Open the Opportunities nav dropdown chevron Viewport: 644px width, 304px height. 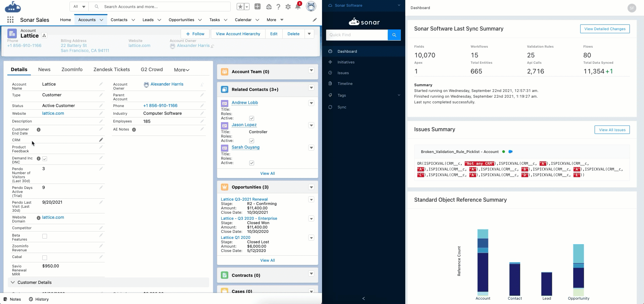click(x=200, y=20)
